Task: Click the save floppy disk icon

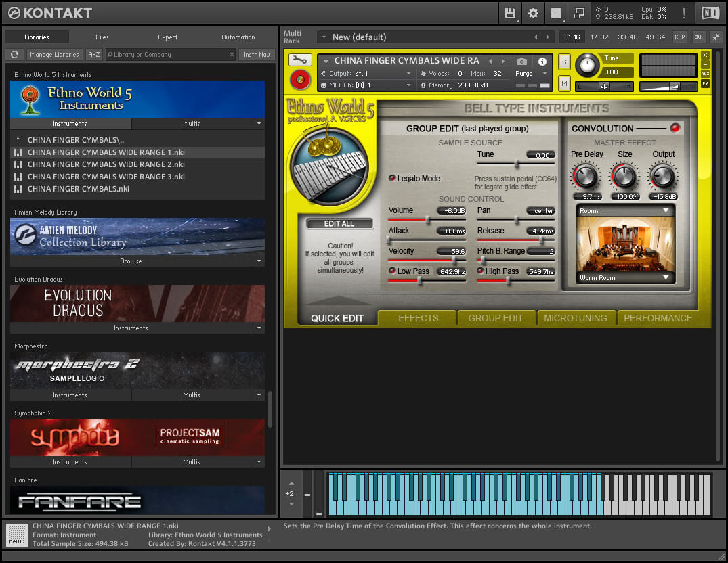Action: [x=510, y=13]
